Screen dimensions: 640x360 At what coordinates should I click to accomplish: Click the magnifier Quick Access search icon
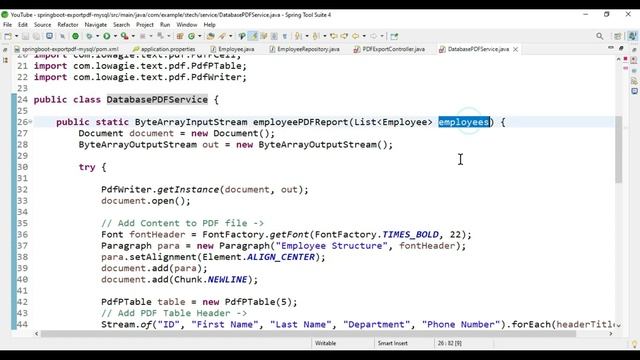[x=600, y=36]
